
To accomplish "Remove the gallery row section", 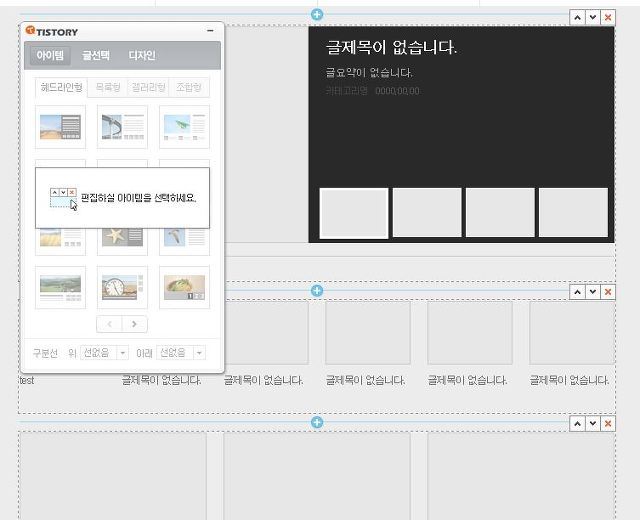I will 608,292.
